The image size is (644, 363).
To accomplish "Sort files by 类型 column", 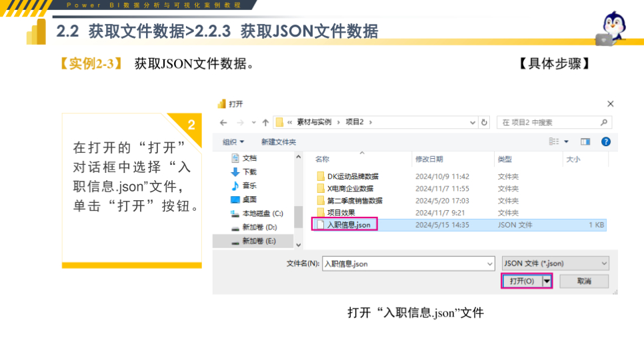I will pos(505,159).
